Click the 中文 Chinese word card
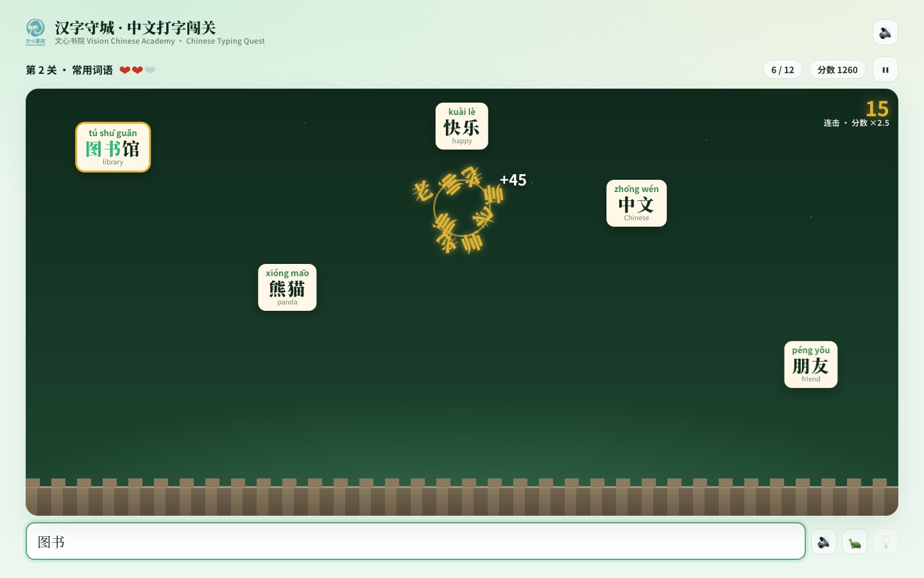This screenshot has width=924, height=578. pyautogui.click(x=637, y=203)
